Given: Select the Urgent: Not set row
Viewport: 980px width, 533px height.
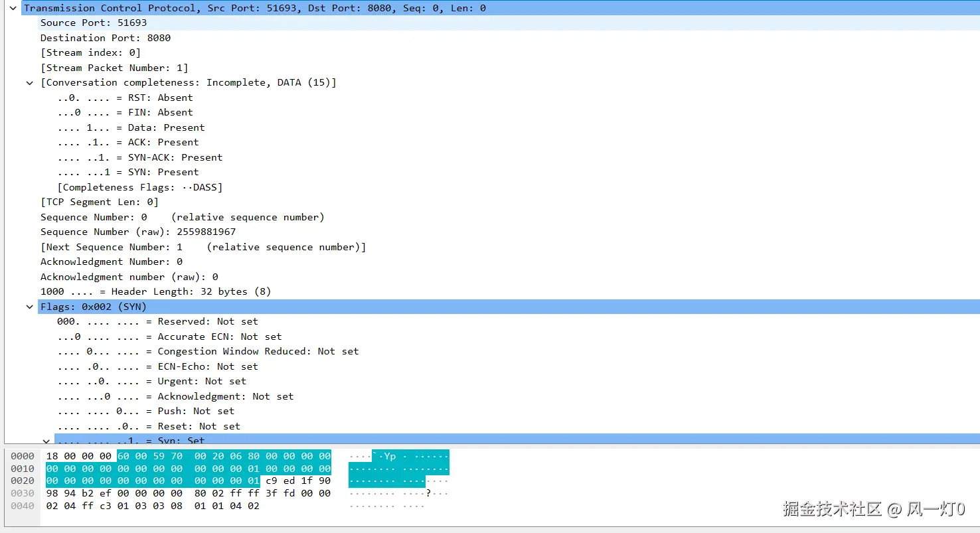Looking at the screenshot, I should [517, 381].
